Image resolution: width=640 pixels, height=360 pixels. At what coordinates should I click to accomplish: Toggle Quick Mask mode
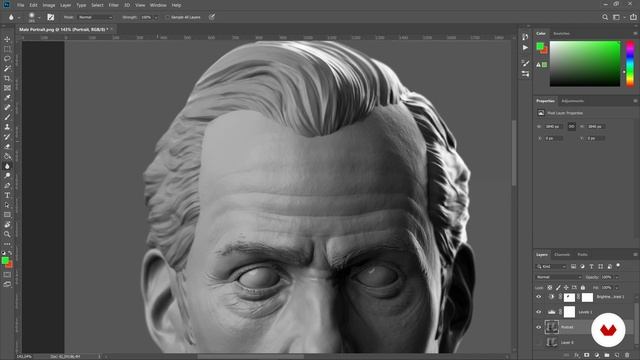click(7, 275)
